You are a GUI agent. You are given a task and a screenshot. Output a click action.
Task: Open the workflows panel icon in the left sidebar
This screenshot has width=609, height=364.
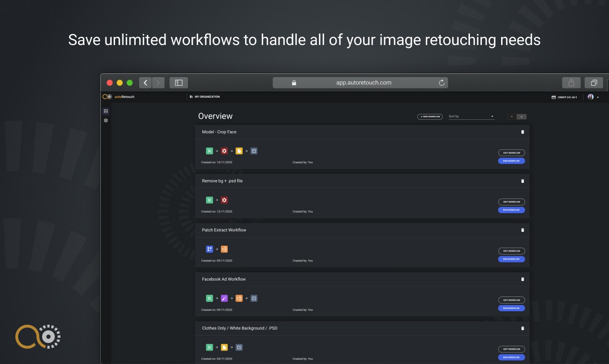(105, 111)
